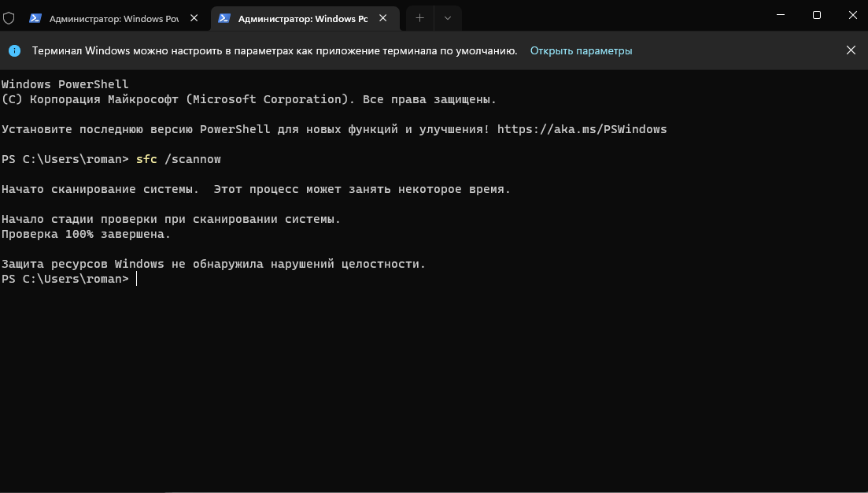Close the Windows Terminal window
The image size is (868, 493).
point(852,15)
